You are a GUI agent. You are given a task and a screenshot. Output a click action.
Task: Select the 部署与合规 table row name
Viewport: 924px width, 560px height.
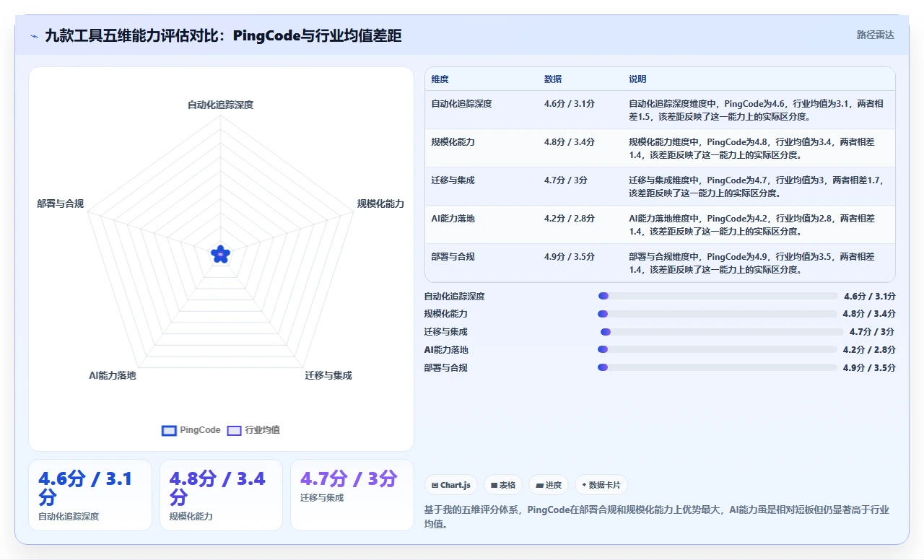(x=453, y=257)
